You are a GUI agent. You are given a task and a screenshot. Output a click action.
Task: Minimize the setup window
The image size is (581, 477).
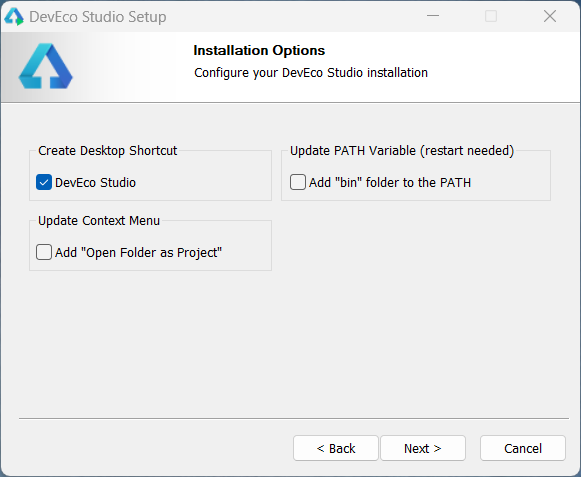click(x=433, y=16)
